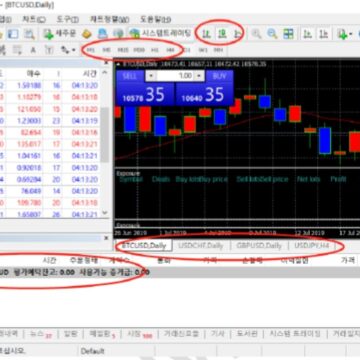
Task: Click Market Watch scrollbar up arrow
Action: pyautogui.click(x=105, y=72)
